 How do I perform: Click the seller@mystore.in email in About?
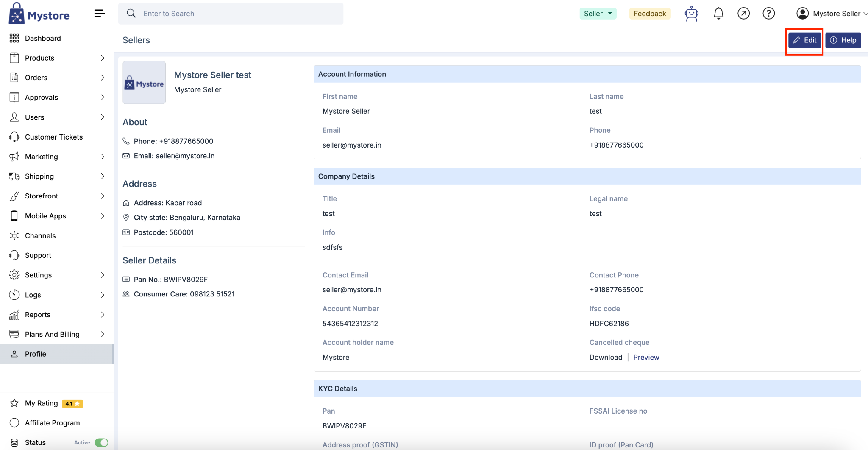click(x=185, y=156)
